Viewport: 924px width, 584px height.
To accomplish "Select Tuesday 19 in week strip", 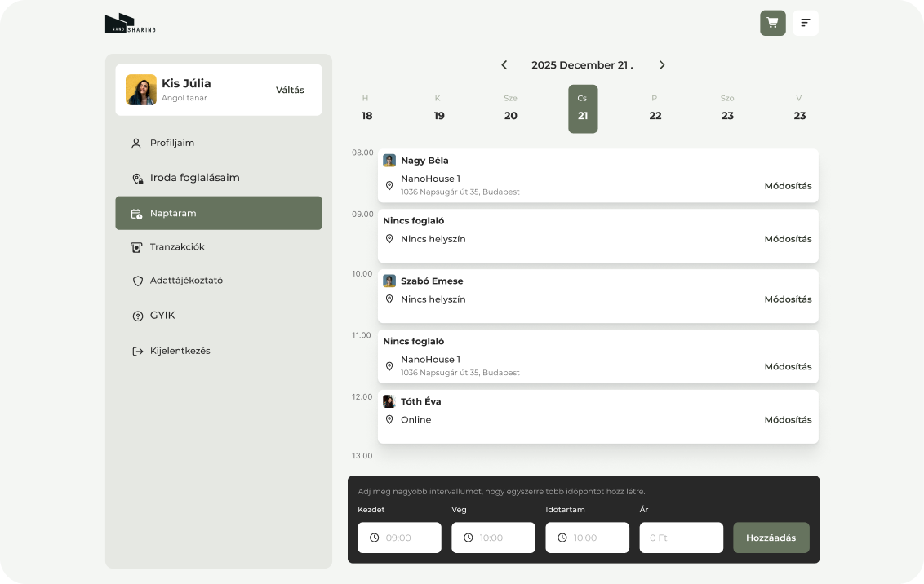I will 439,109.
